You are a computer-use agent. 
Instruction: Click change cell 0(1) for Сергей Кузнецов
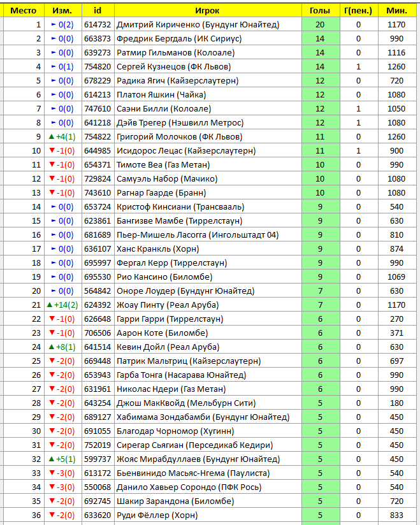pyautogui.click(x=63, y=67)
